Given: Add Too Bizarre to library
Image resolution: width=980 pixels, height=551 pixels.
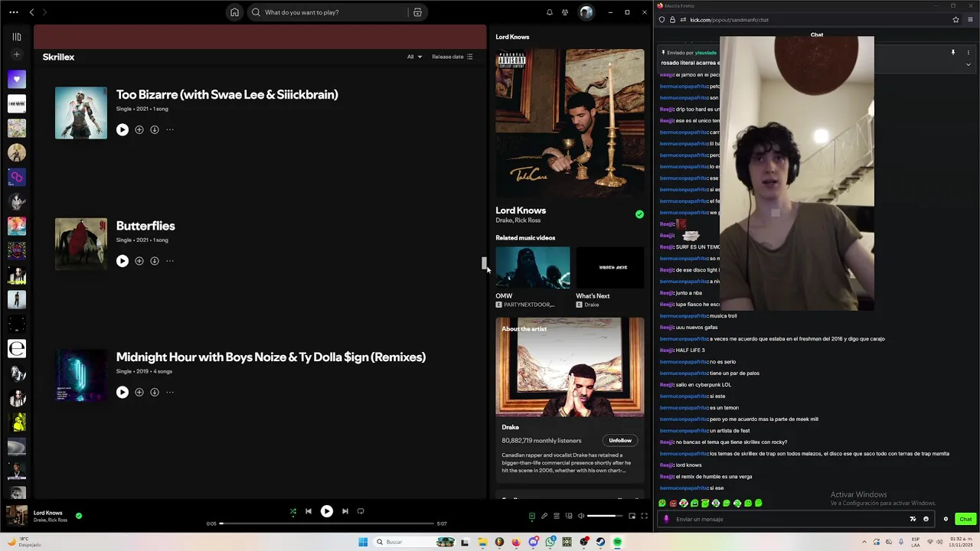Looking at the screenshot, I should 139,129.
